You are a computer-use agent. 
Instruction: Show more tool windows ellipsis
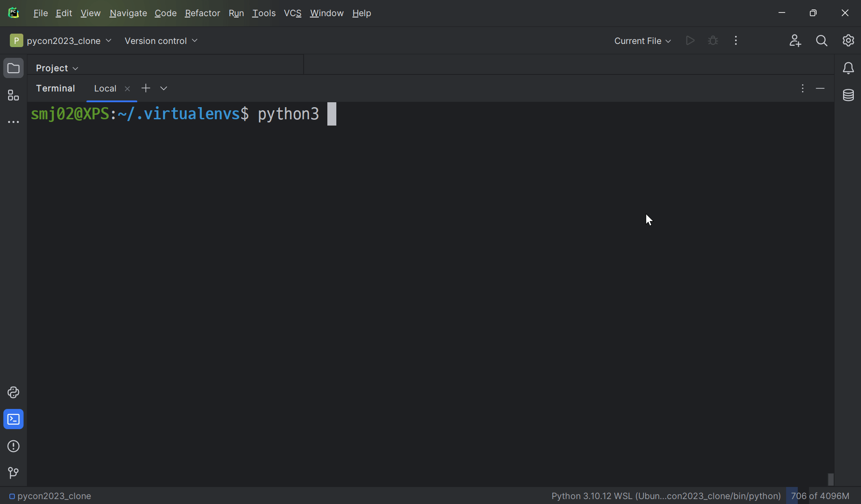[x=13, y=122]
